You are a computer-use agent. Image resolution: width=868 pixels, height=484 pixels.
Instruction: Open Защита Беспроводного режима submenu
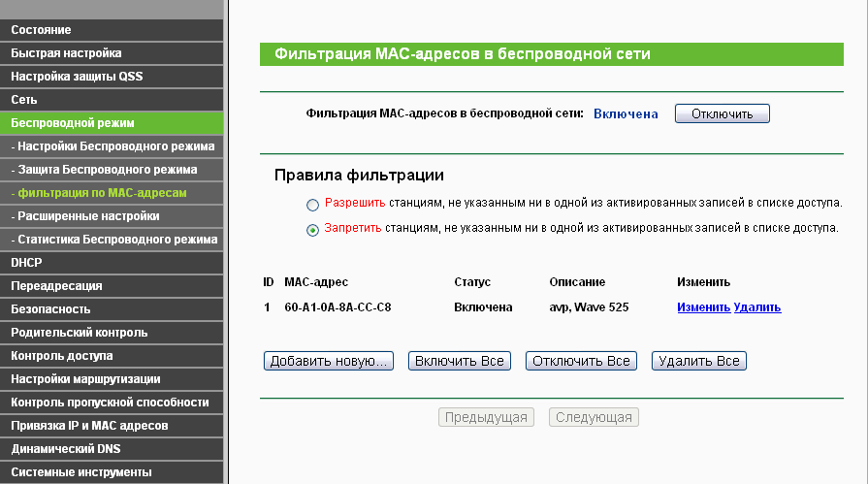click(x=112, y=170)
